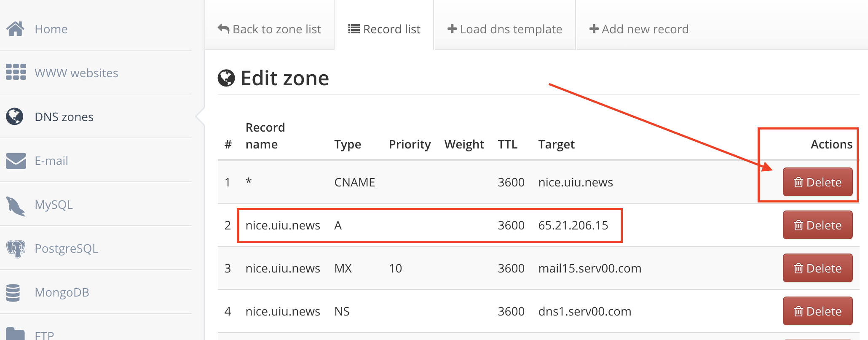
Task: Click the WWW websites grid icon
Action: [x=16, y=72]
